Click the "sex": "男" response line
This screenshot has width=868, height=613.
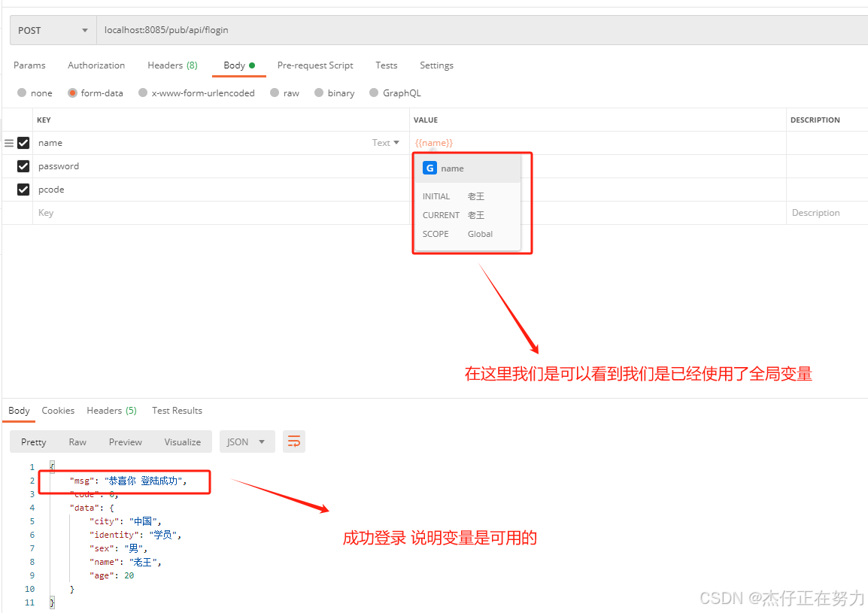pyautogui.click(x=118, y=548)
